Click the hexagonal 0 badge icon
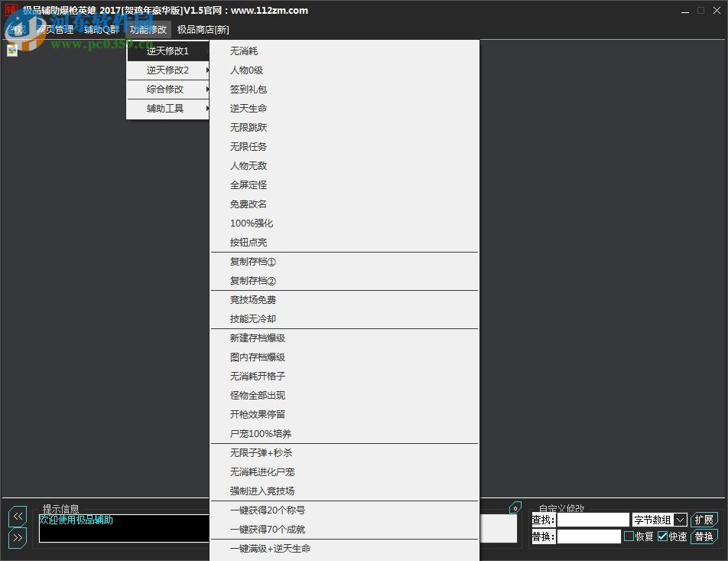 pyautogui.click(x=514, y=507)
